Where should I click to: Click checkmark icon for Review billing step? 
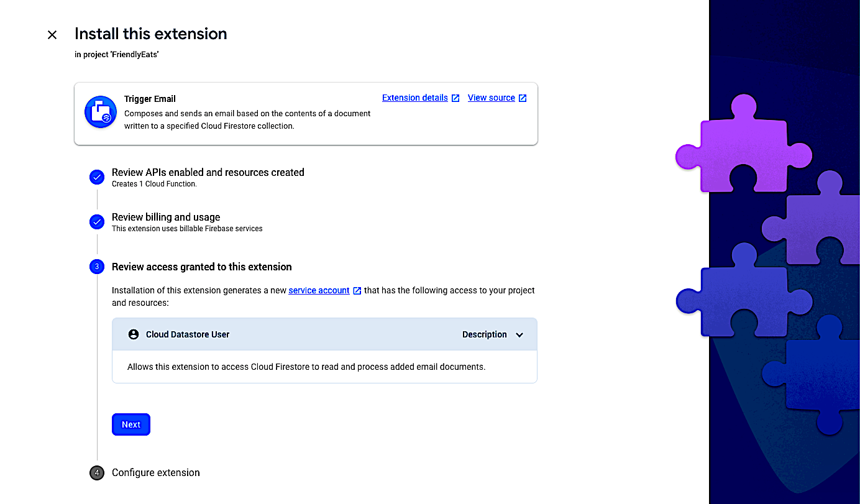click(97, 222)
